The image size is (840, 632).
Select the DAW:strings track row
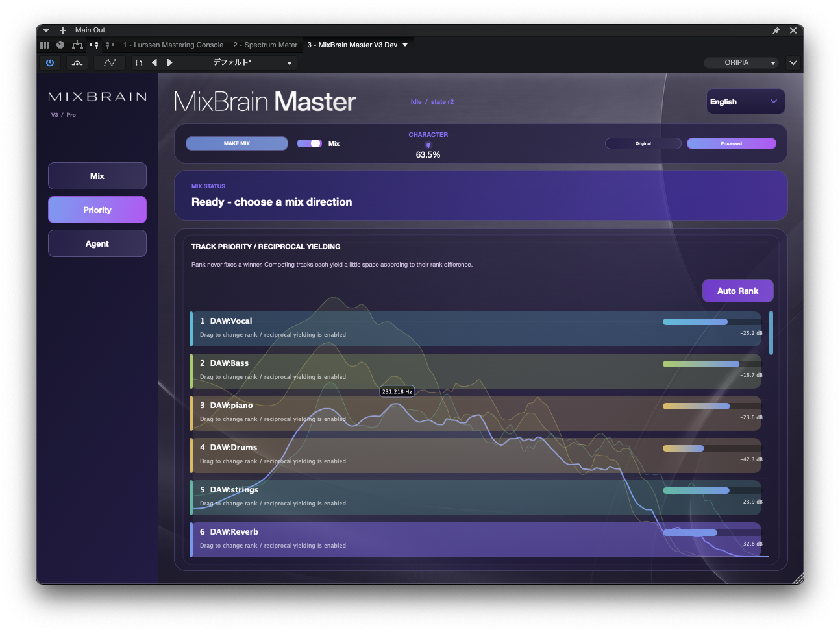[475, 498]
